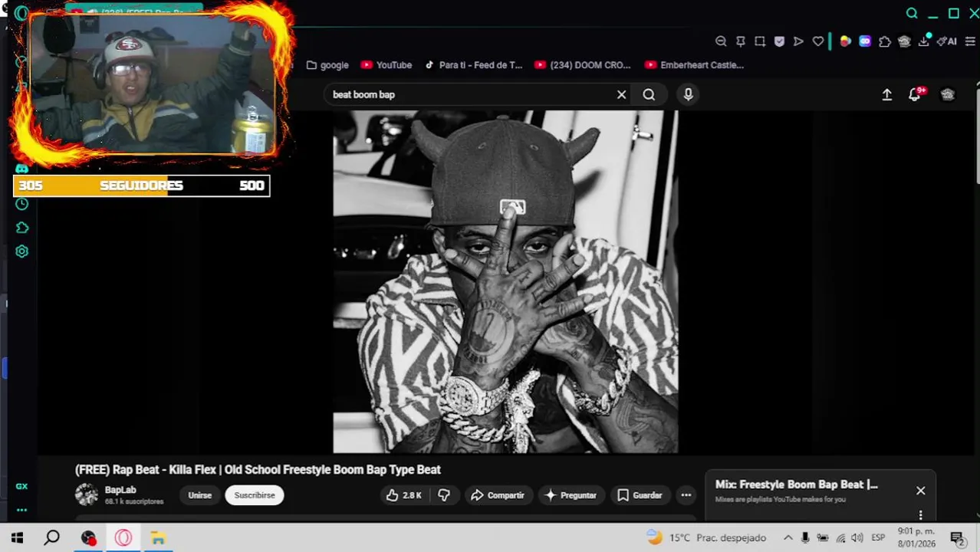Click the Unirse button

pos(199,495)
